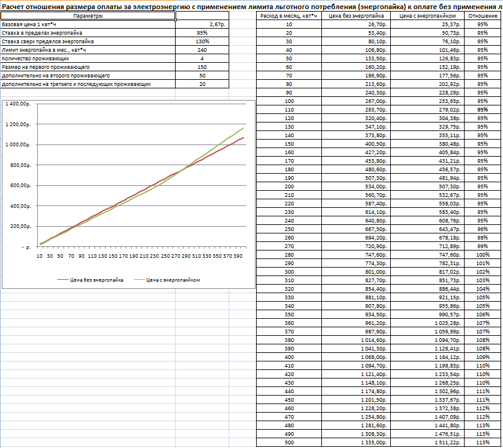Select the "Размер на первого проживающего" label
Screen dimensions: 503x448
tap(88, 67)
